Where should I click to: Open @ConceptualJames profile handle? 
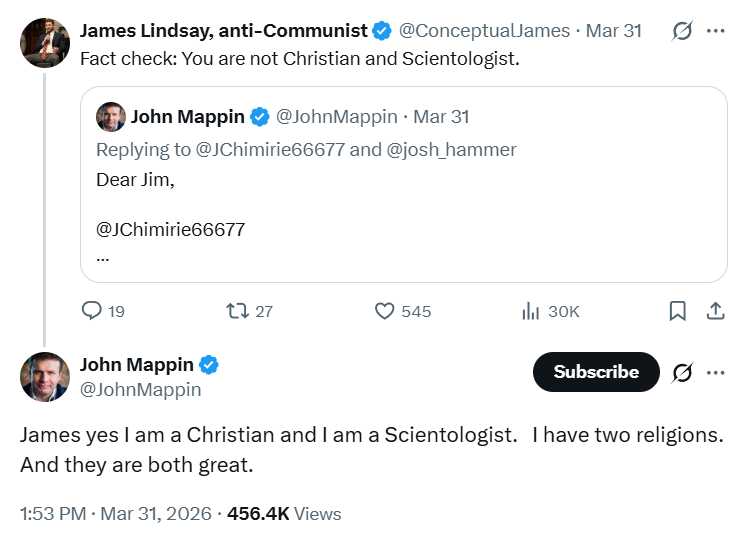pos(486,30)
